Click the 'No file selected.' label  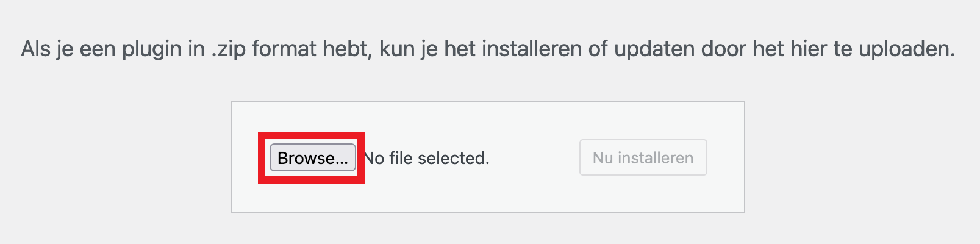point(427,159)
